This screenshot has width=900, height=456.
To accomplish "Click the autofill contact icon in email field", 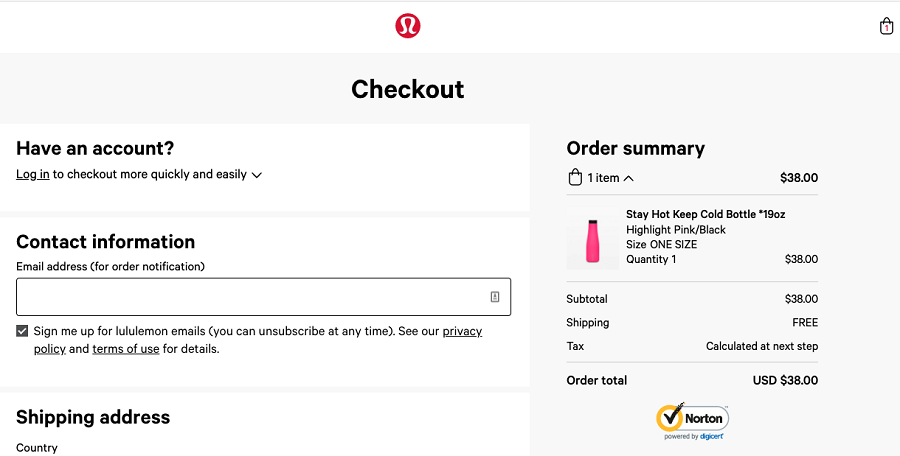I will pyautogui.click(x=495, y=296).
